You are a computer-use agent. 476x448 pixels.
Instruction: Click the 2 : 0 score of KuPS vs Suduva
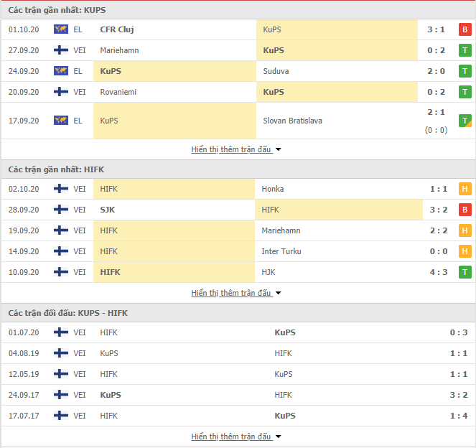point(436,71)
